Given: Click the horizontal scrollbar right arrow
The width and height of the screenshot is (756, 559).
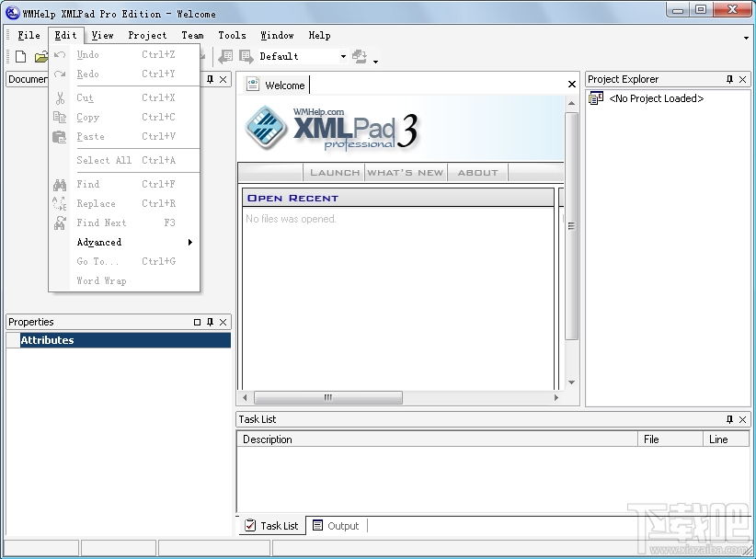Looking at the screenshot, I should (x=556, y=397).
